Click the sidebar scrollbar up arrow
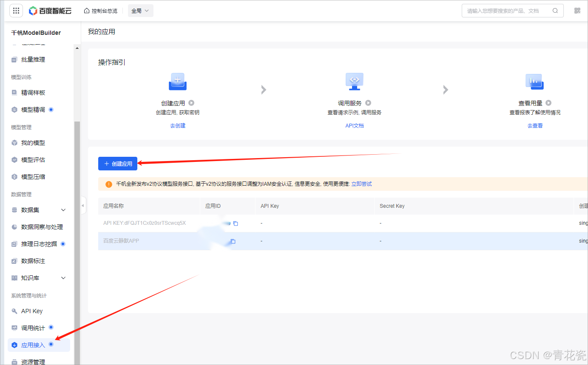 tap(77, 48)
